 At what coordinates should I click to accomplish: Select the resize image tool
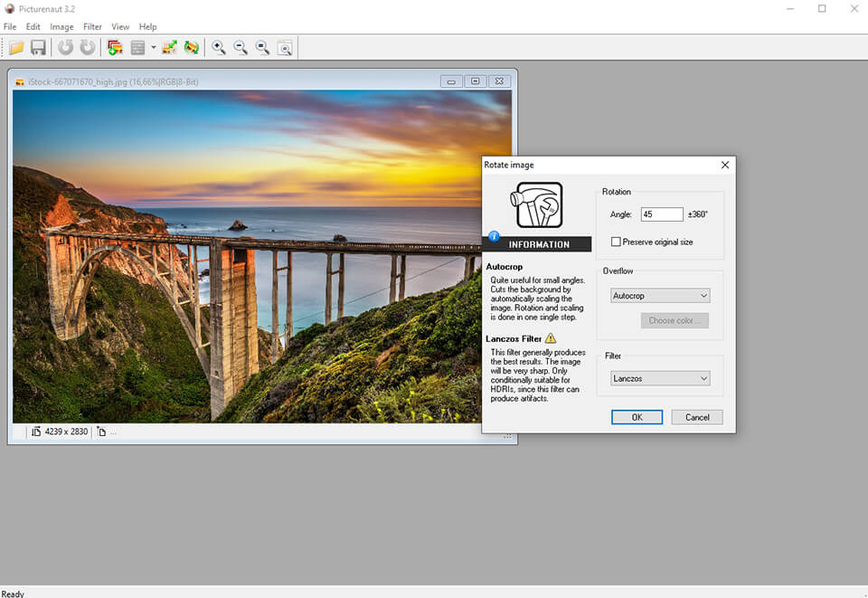click(x=169, y=47)
